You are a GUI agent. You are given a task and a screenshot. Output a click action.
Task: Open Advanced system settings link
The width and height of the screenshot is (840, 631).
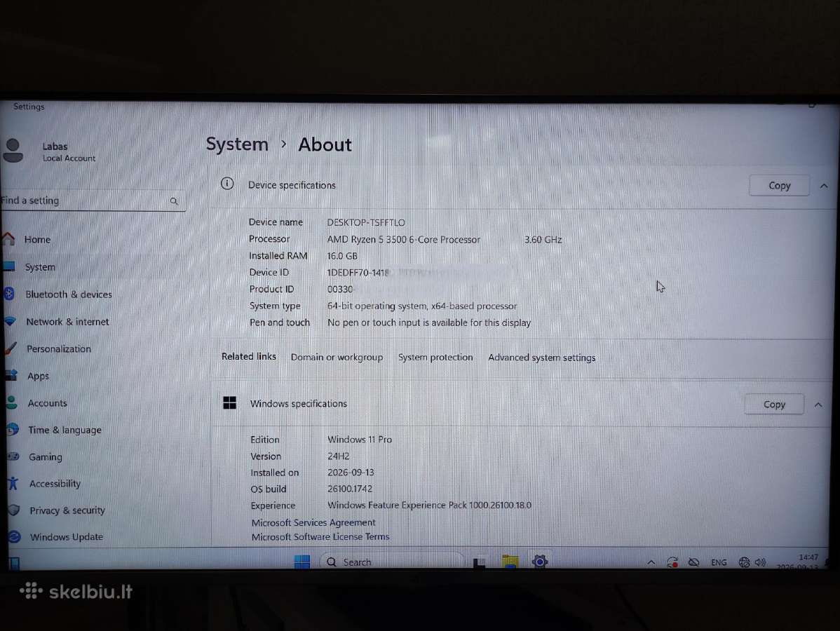tap(541, 358)
